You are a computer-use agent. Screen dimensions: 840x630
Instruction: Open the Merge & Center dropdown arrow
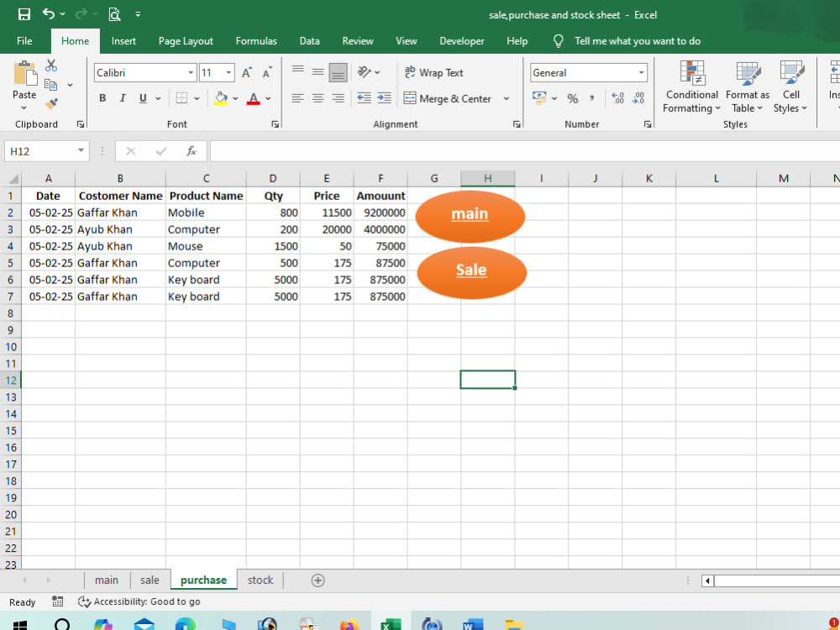point(507,98)
